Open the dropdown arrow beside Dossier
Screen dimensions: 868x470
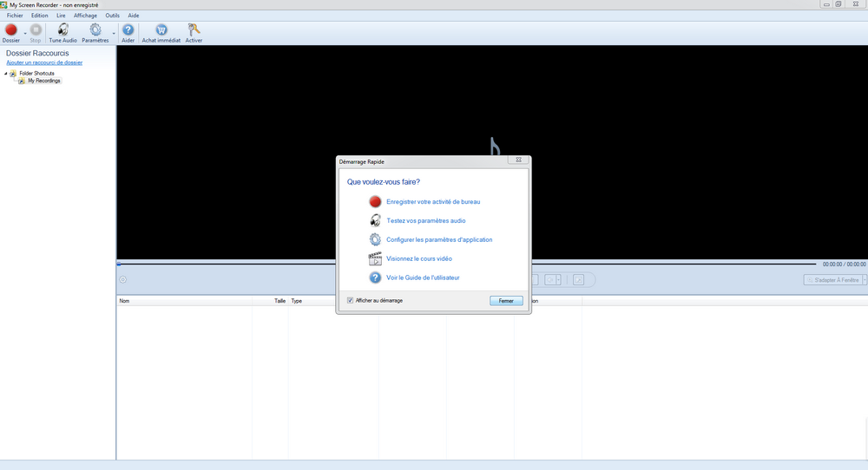click(25, 35)
